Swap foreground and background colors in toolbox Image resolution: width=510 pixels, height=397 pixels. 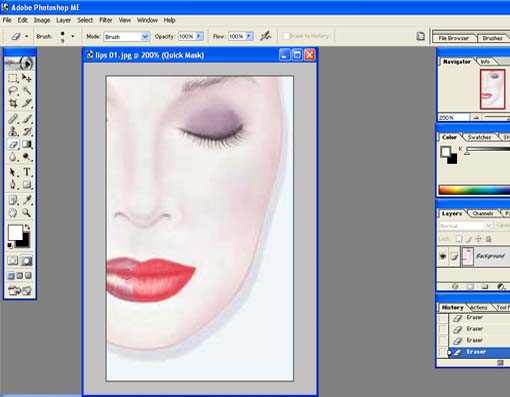click(27, 227)
